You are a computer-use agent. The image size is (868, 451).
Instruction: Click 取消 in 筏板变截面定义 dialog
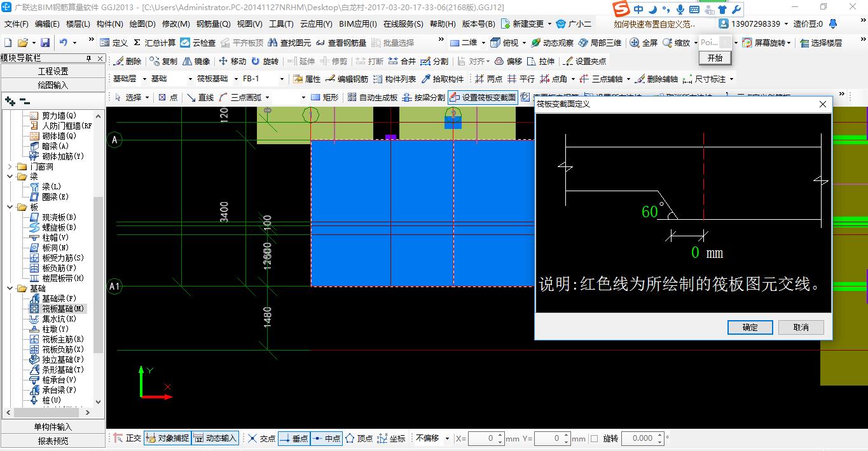pos(801,327)
